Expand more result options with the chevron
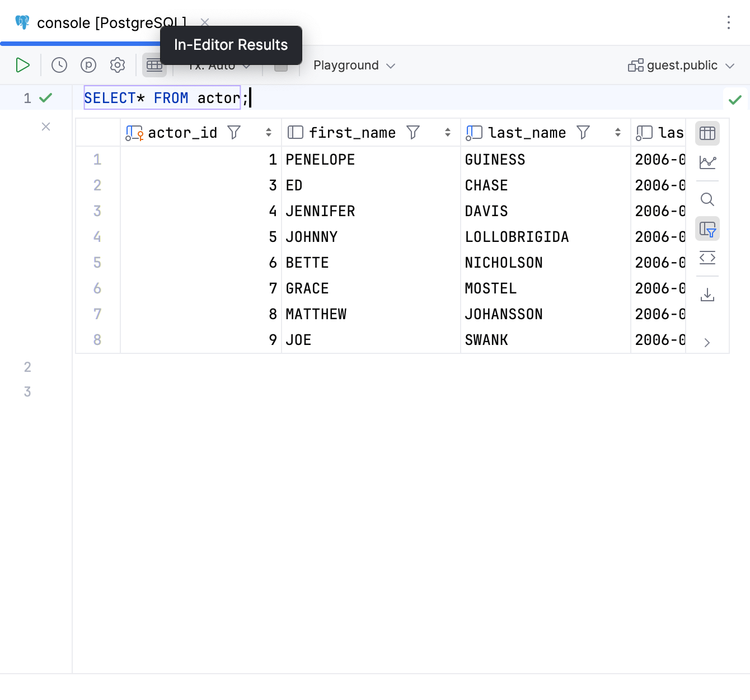The height and width of the screenshot is (700, 750). point(707,342)
